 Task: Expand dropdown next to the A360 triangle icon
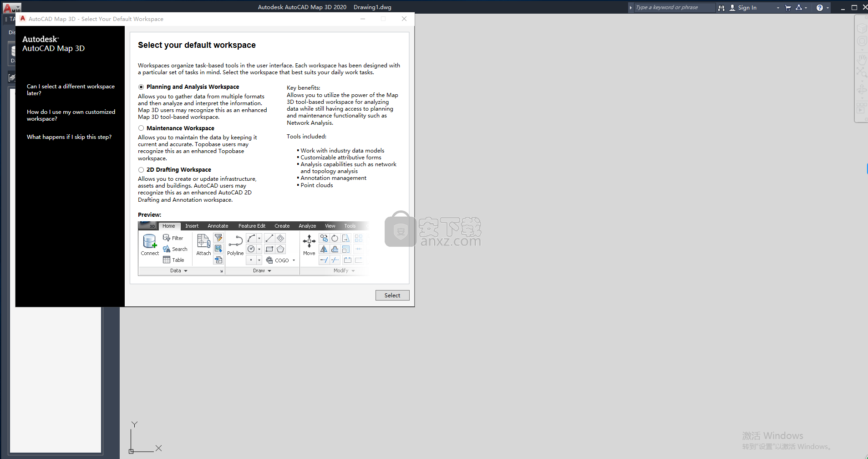coord(806,8)
